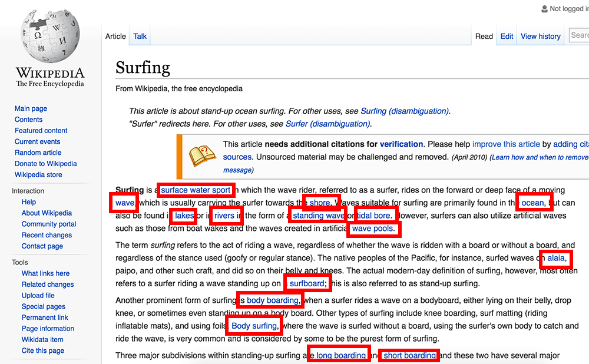589x364 pixels.
Task: Visit Current events link
Action: coord(37,141)
